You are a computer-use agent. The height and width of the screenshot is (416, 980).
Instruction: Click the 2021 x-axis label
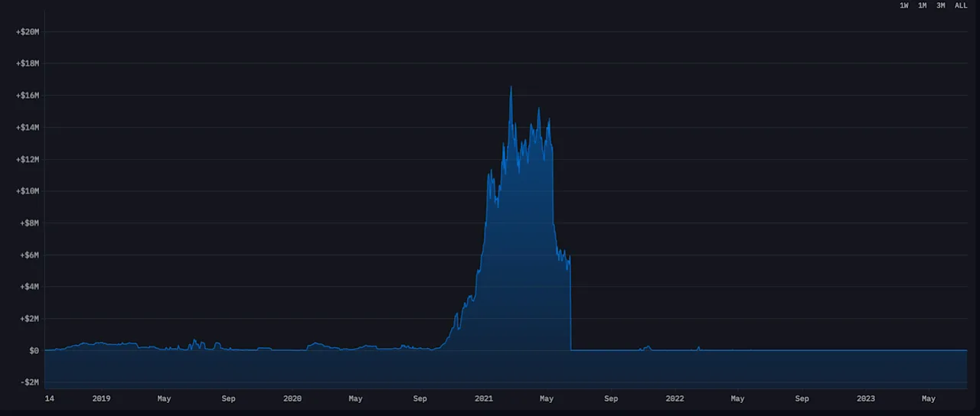click(x=484, y=398)
